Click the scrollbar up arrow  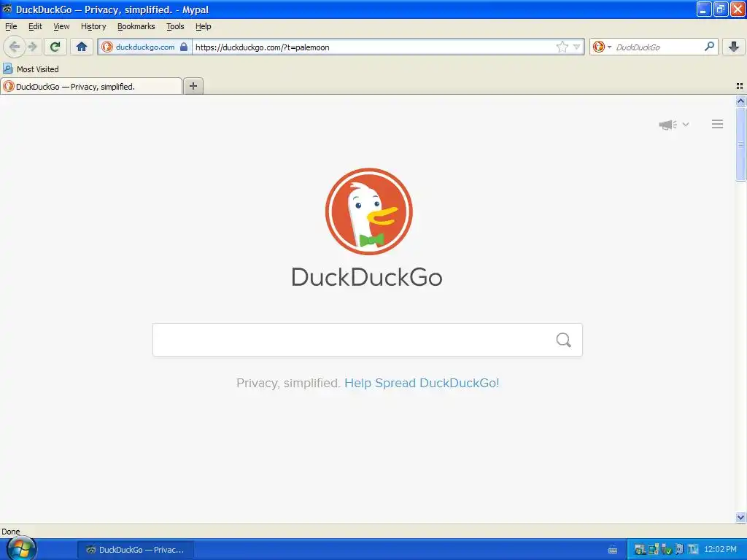(740, 101)
